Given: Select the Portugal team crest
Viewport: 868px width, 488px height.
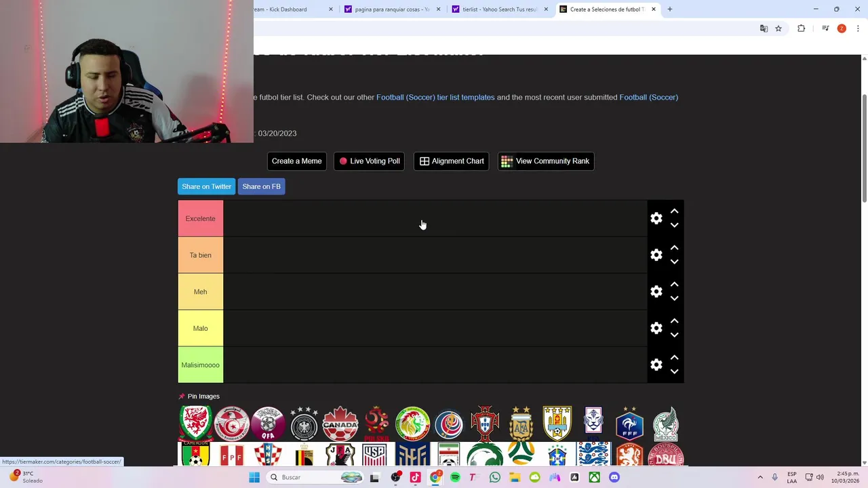Looking at the screenshot, I should click(485, 424).
